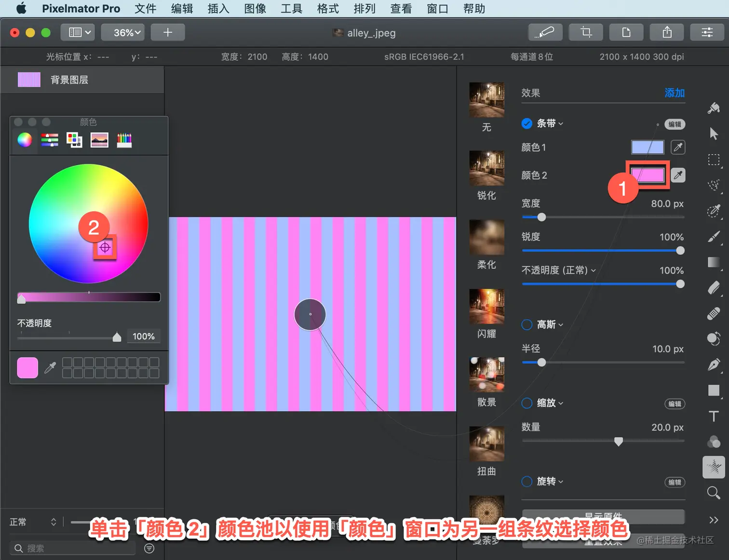Select the Paint brush tool
Screen dimensions: 729x560
[x=714, y=236]
